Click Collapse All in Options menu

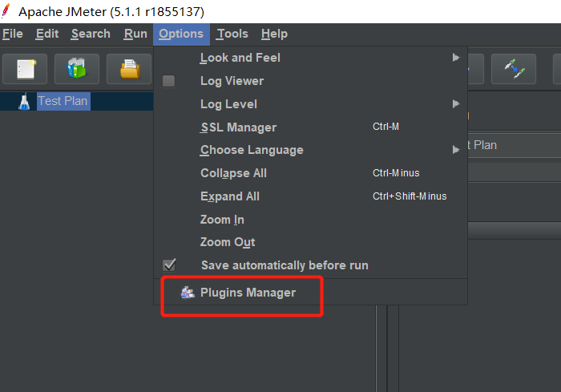(x=233, y=173)
